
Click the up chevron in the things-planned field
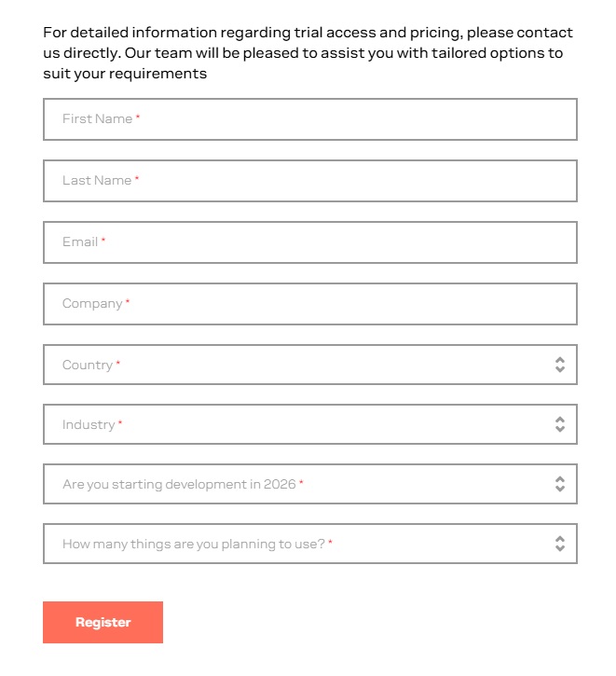[x=560, y=539]
